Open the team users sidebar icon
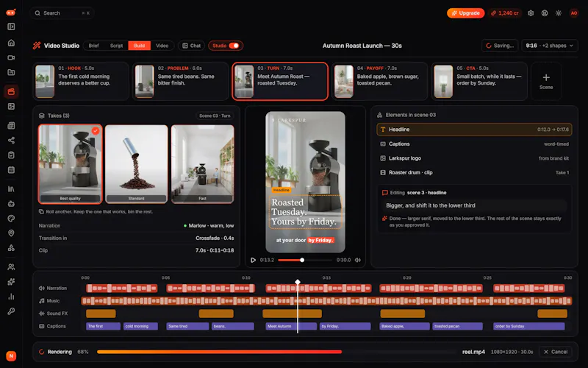The height and width of the screenshot is (368, 588). (x=11, y=267)
